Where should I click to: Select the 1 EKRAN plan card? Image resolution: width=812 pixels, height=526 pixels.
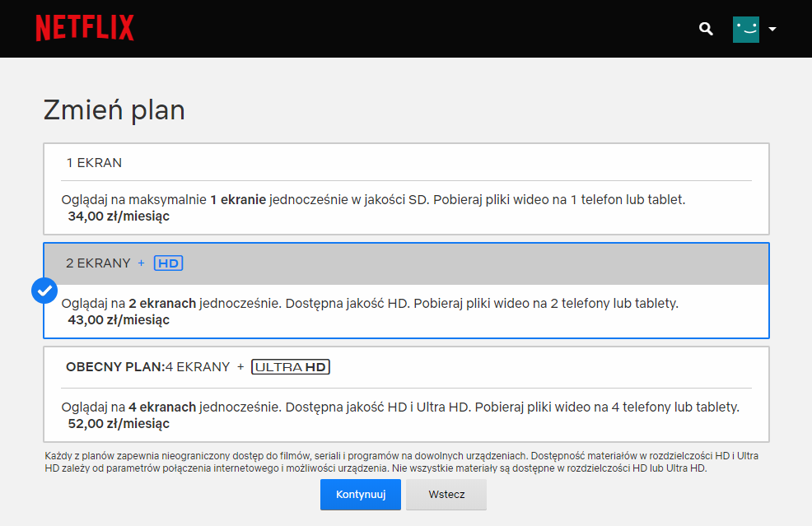click(x=407, y=189)
